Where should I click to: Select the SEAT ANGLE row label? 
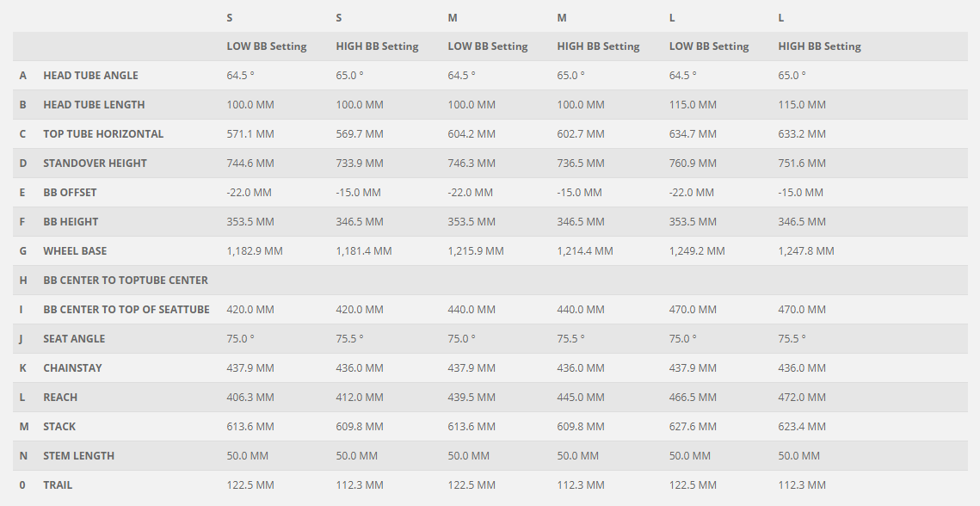click(74, 339)
